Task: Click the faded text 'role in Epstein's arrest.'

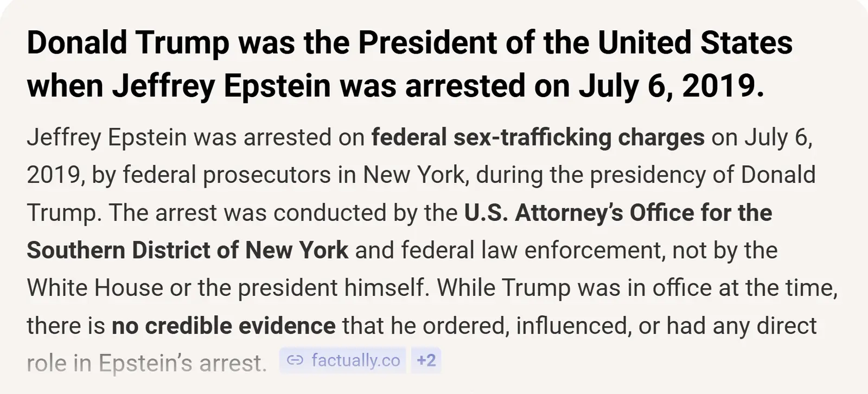Action: 146,363
